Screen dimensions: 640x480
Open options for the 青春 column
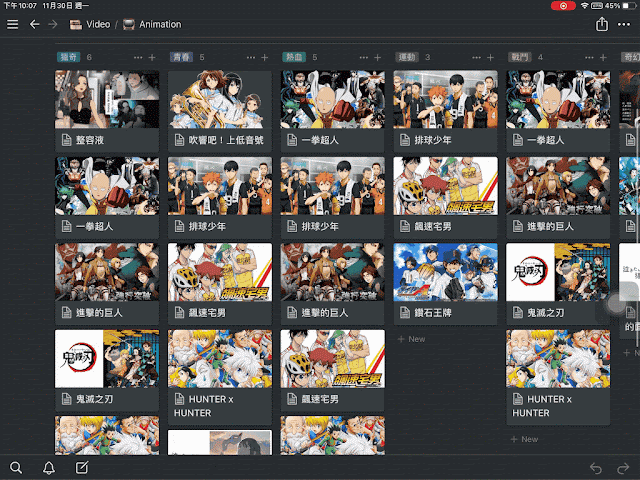point(251,58)
